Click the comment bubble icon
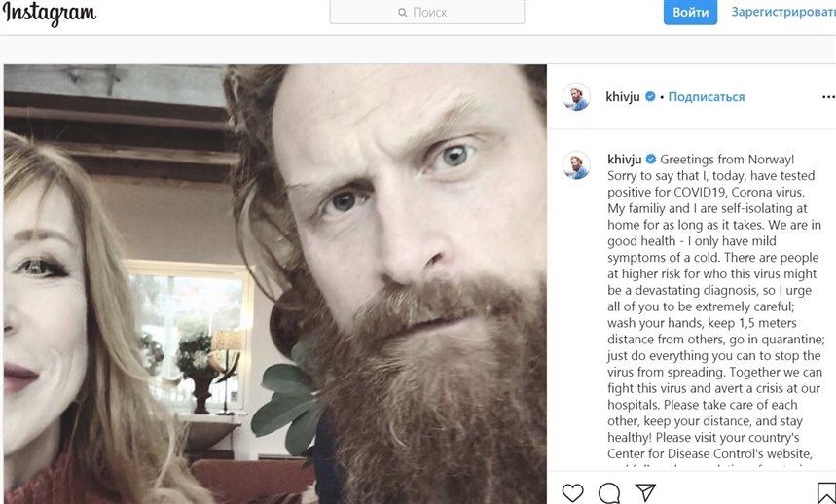Screen dimensions: 836x504 coord(609,492)
